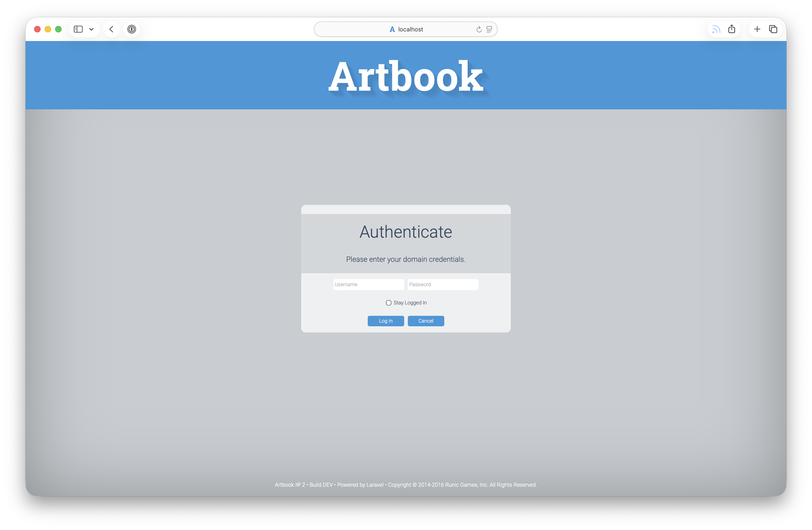Open the 1Password extension icon
The width and height of the screenshot is (812, 530).
[x=132, y=29]
